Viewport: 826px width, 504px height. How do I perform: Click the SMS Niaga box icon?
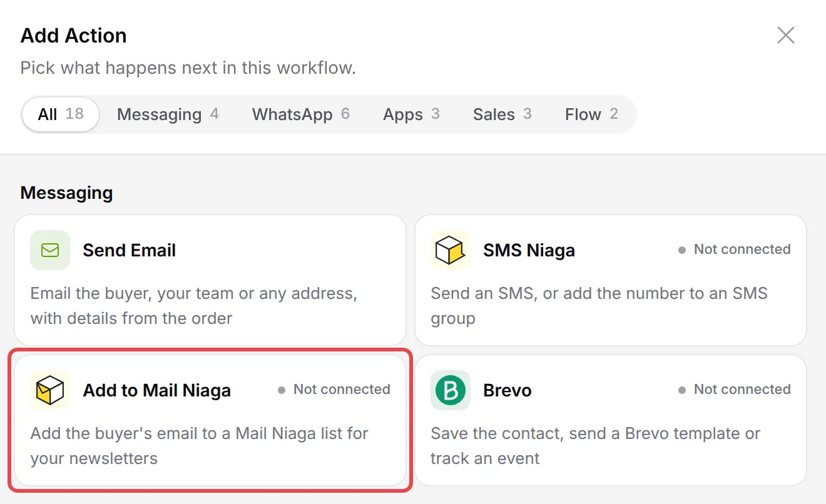(x=451, y=250)
